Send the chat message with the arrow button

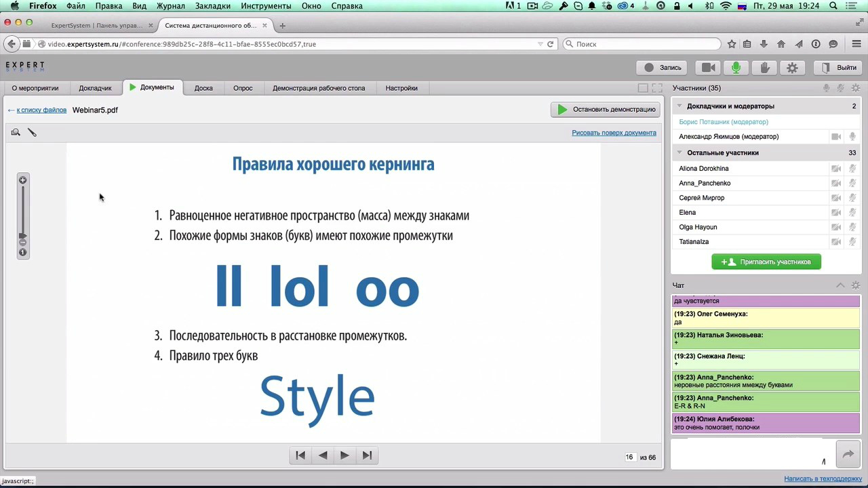848,455
